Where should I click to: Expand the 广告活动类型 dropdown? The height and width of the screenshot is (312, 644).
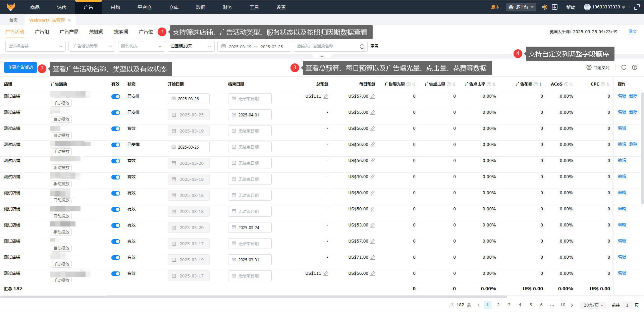pyautogui.click(x=92, y=46)
